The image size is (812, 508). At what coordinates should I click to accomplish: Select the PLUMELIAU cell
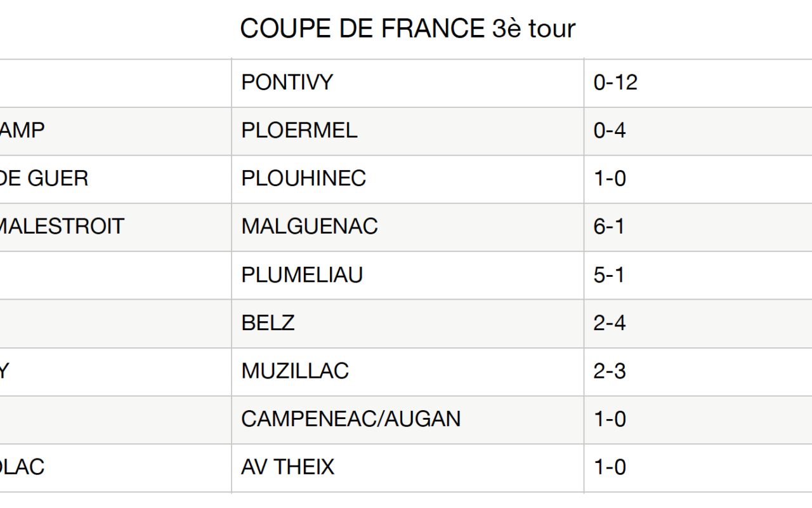click(302, 275)
